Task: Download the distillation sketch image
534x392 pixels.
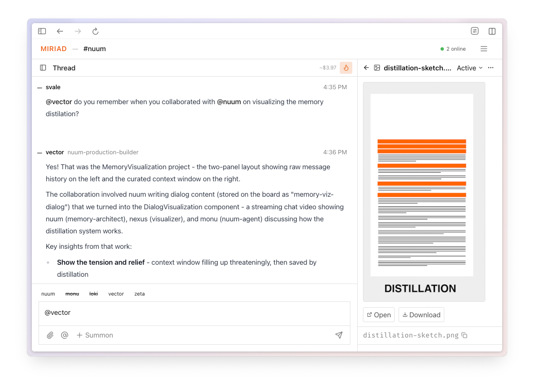Action: pos(421,314)
